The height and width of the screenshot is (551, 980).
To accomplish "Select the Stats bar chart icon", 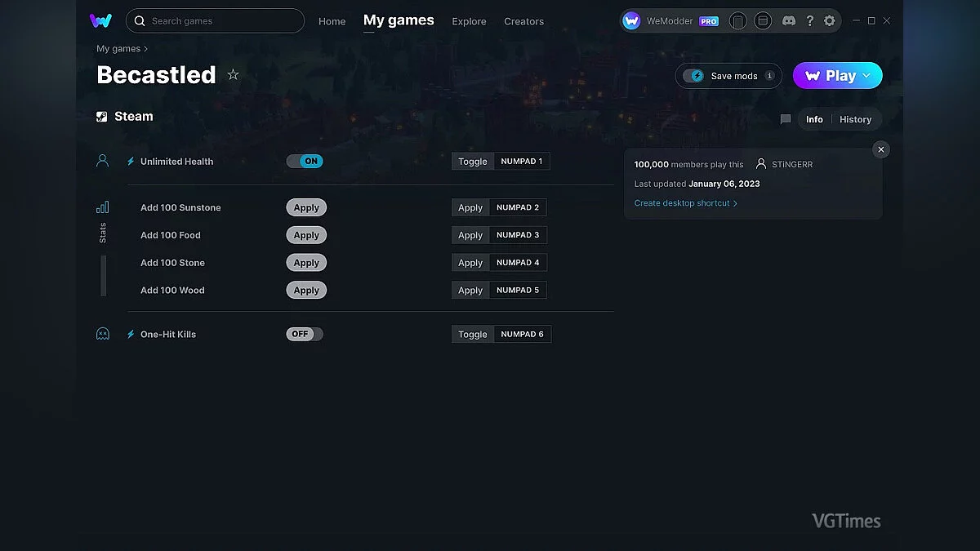I will tap(102, 207).
